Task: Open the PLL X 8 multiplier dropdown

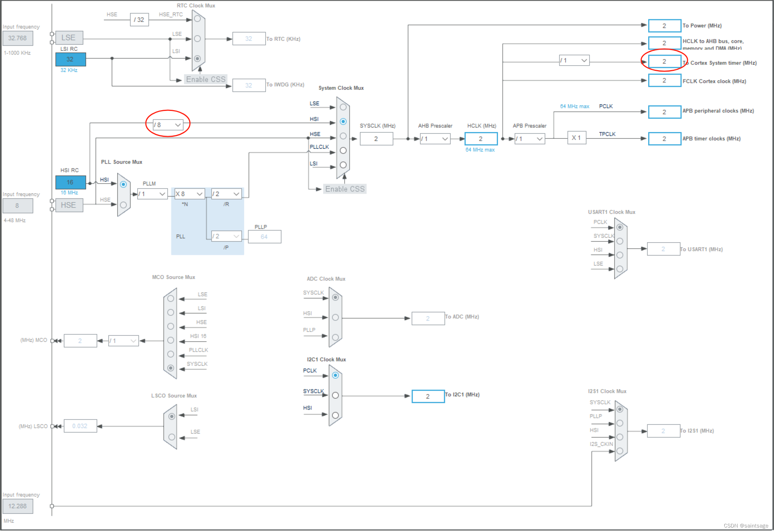Action: (190, 194)
